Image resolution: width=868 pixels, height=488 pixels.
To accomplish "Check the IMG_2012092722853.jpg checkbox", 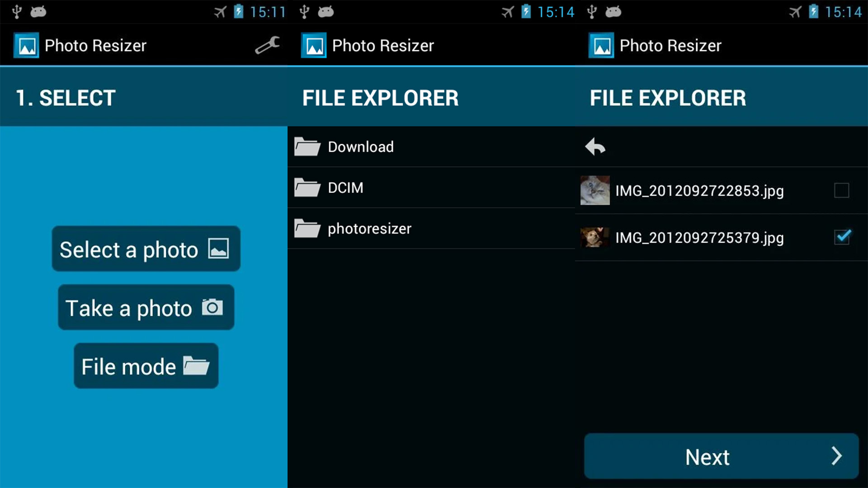I will pyautogui.click(x=842, y=191).
